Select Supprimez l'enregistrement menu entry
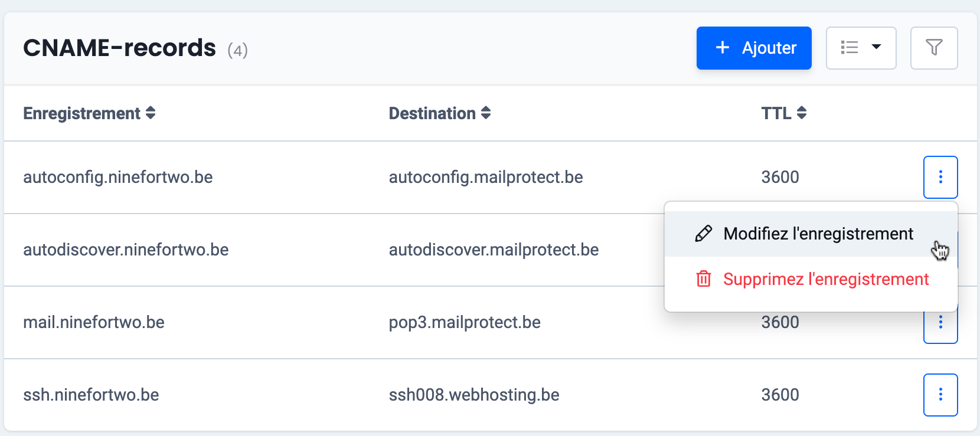Viewport: 980px width, 436px height. (825, 279)
